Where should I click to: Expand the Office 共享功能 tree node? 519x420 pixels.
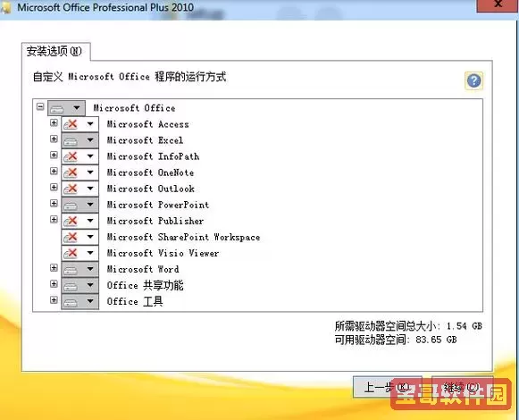[54, 284]
